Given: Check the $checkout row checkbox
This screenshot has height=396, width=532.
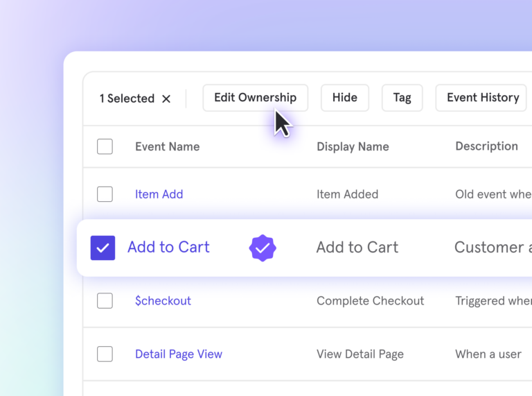Looking at the screenshot, I should 105,300.
